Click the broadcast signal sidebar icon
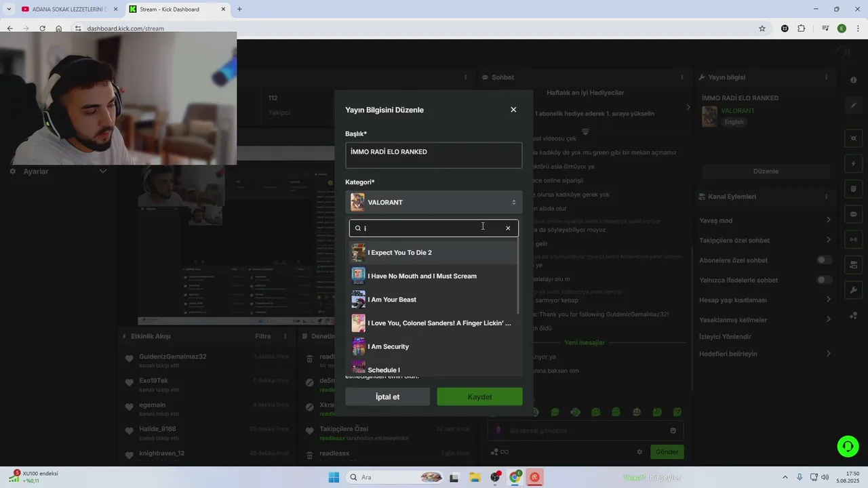The image size is (868, 488). point(854,239)
